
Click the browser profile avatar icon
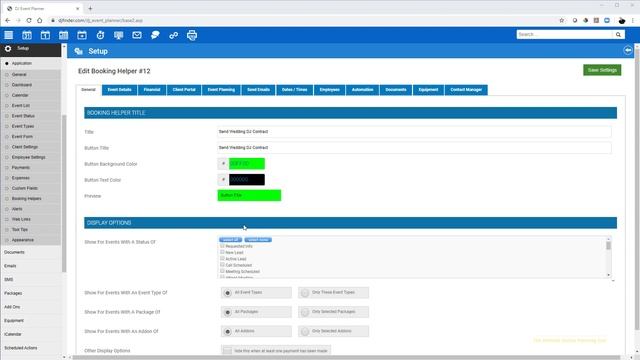[x=622, y=20]
